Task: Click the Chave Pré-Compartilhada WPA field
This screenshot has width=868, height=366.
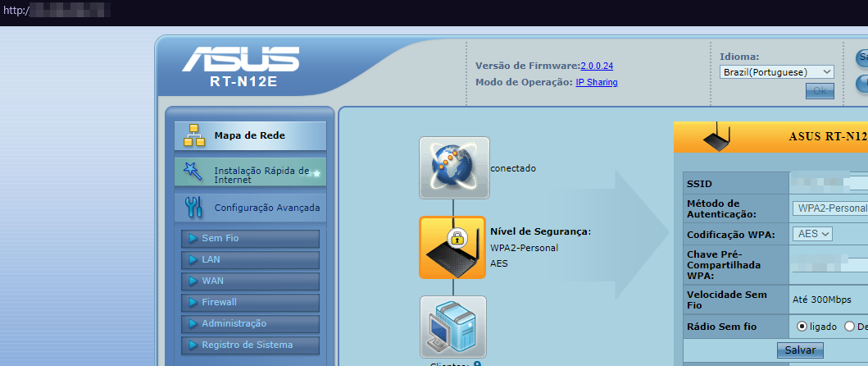Action: [830, 264]
